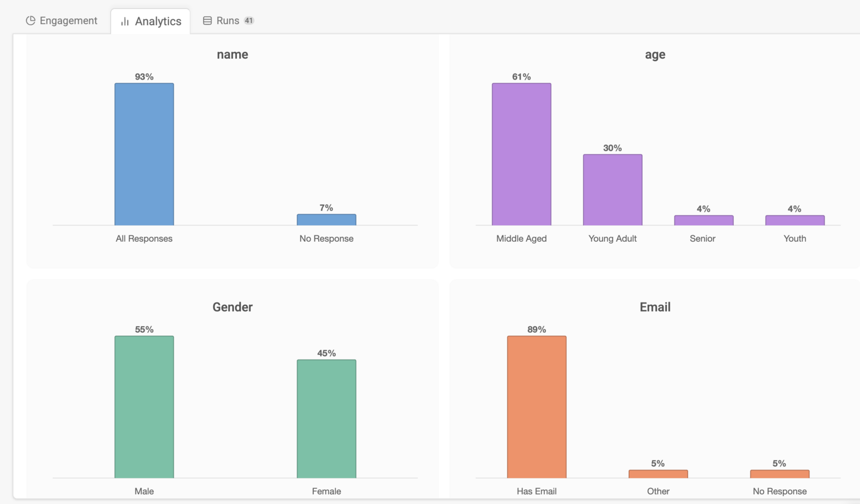Click the purple Youth bar
Screen dimensions: 860x504
click(795, 220)
